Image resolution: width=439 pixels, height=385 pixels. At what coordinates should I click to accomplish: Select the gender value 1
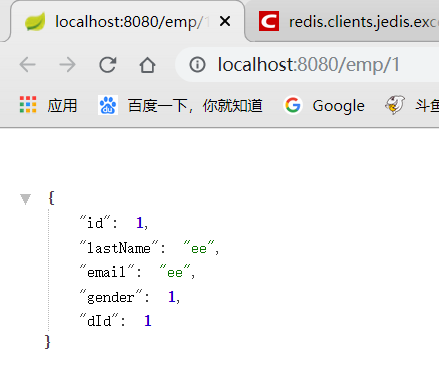point(172,297)
